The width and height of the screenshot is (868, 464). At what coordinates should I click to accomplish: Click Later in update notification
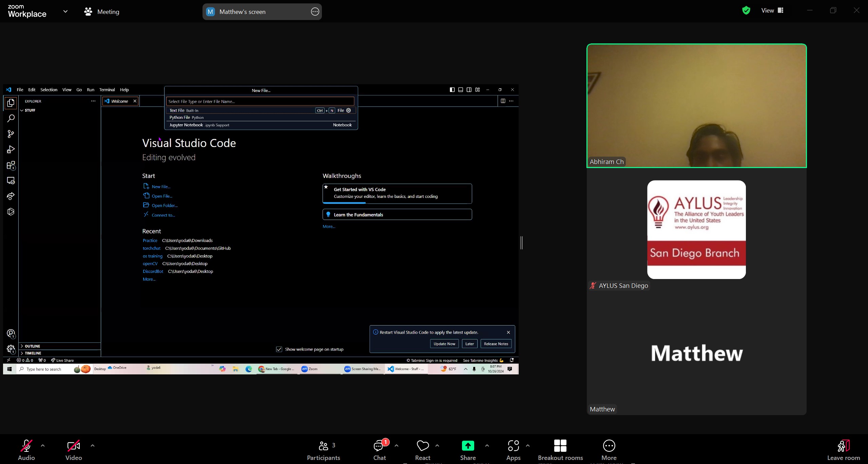click(469, 344)
